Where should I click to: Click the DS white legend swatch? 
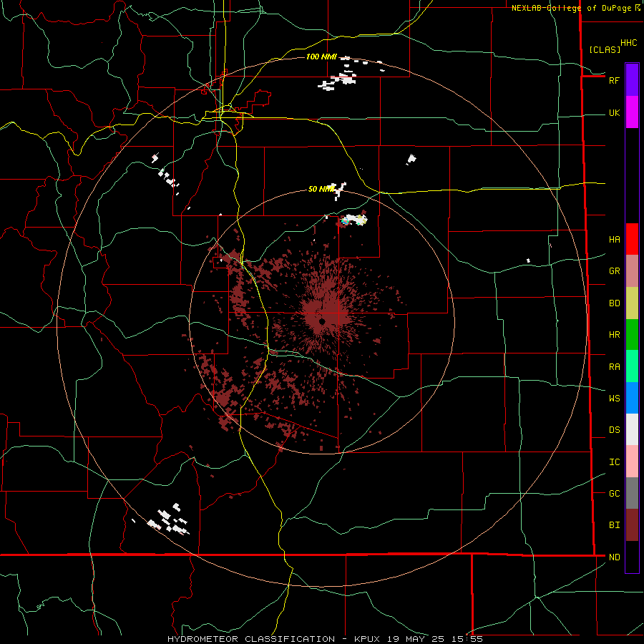tap(632, 429)
